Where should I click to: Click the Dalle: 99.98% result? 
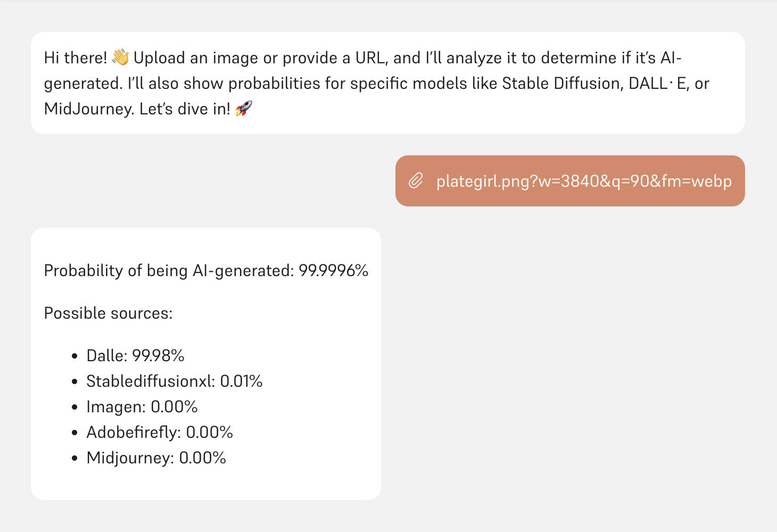pos(135,355)
